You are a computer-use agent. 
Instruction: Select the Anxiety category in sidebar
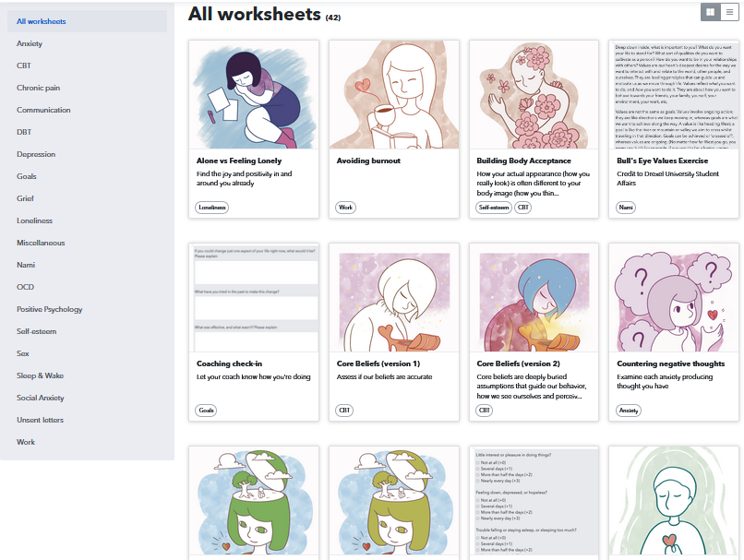[30, 43]
